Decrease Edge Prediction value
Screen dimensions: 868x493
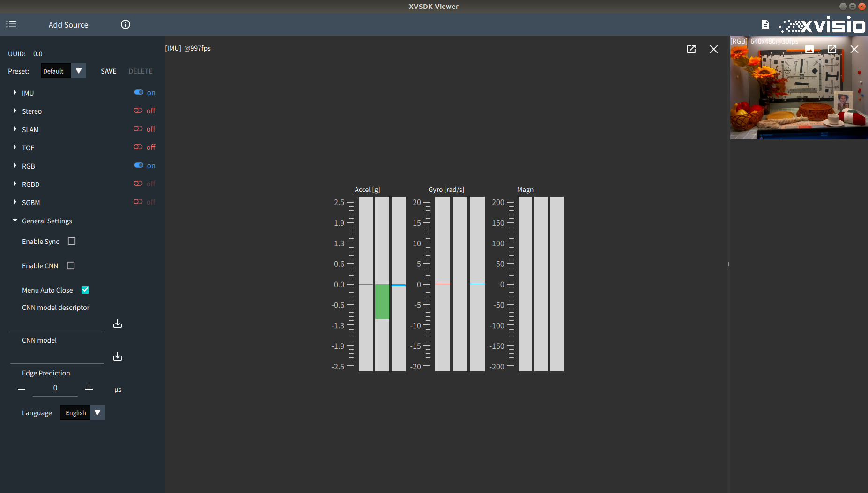click(x=22, y=389)
